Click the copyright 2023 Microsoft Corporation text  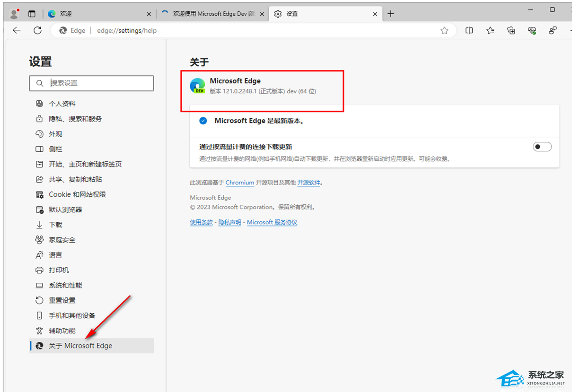pos(253,207)
